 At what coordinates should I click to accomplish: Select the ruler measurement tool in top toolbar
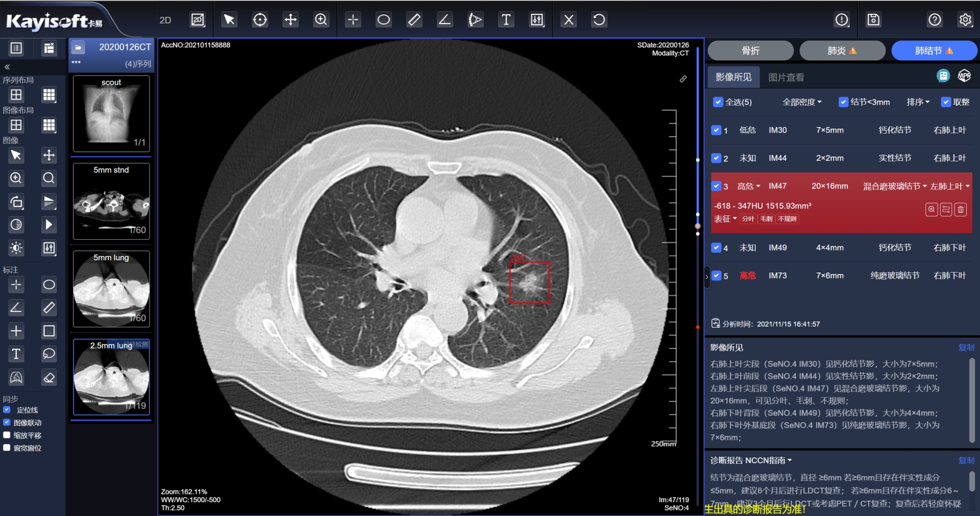click(x=414, y=20)
